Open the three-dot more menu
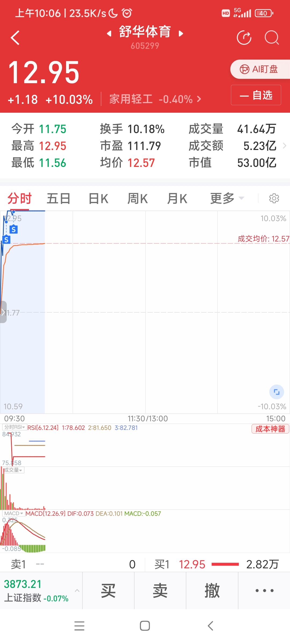Image resolution: width=290 pixels, height=644 pixels. tap(264, 590)
